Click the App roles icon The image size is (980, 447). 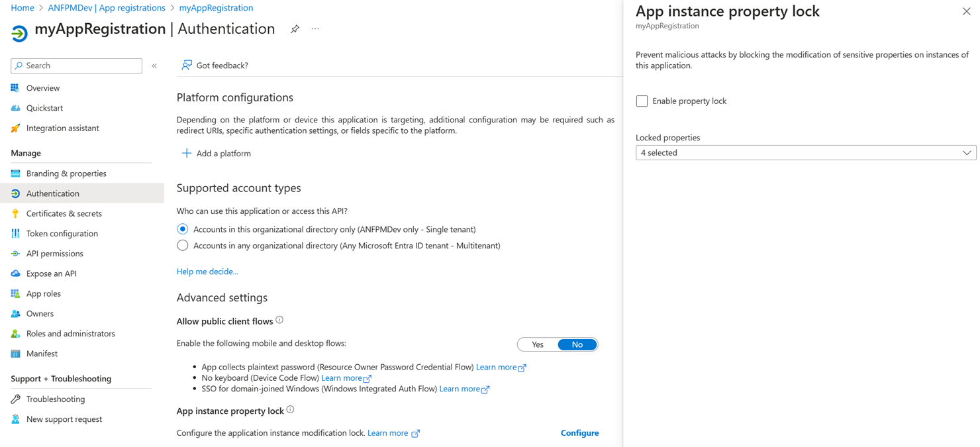pyautogui.click(x=15, y=293)
